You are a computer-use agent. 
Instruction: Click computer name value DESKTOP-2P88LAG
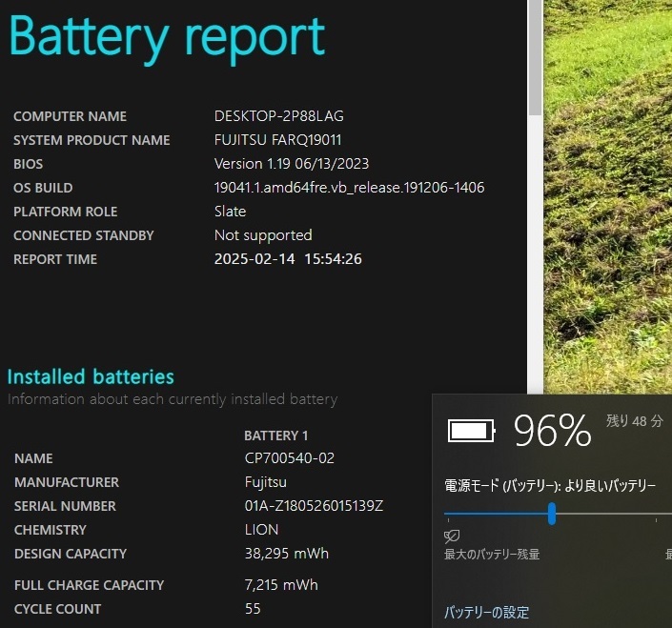click(x=279, y=116)
